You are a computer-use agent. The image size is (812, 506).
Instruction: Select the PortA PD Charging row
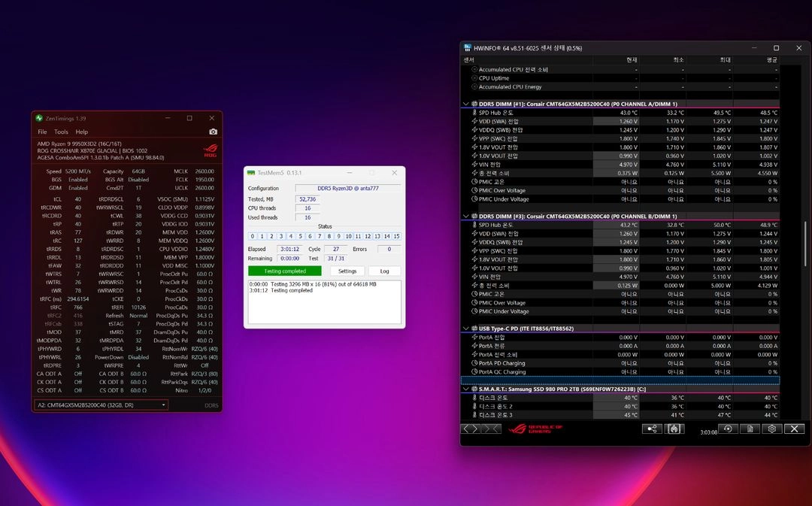pos(620,363)
